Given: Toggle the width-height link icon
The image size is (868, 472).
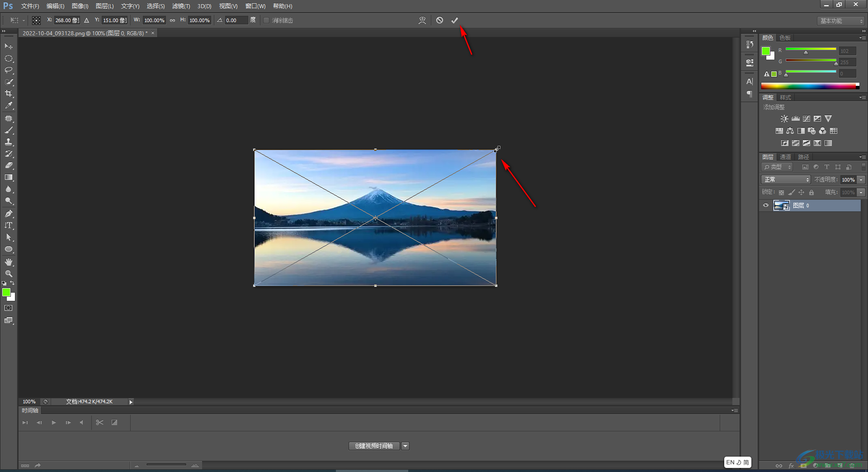Looking at the screenshot, I should pos(172,20).
